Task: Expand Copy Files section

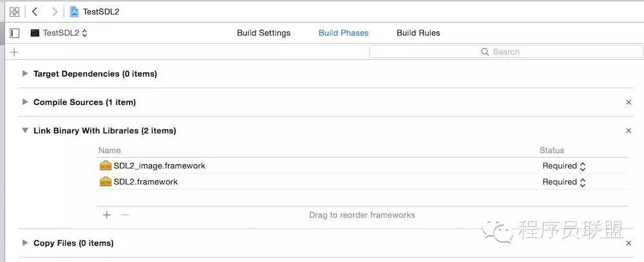Action: click(25, 243)
